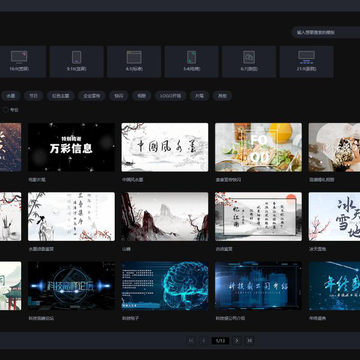Filter templates by the 企业宣传 tag
This screenshot has width=360, height=360.
pos(92,96)
